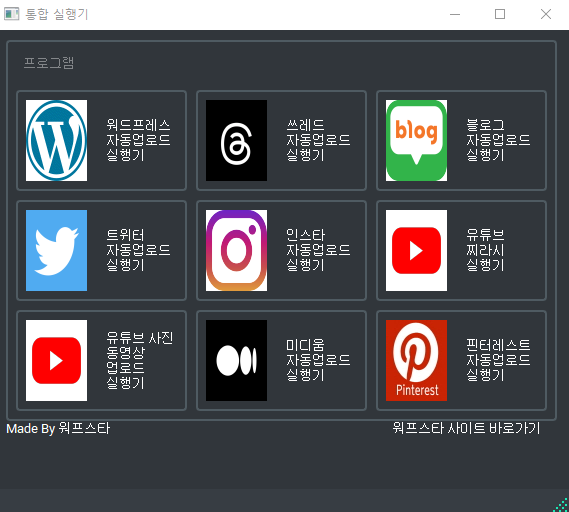This screenshot has height=512, width=569.
Task: Open the 워프스타 사이트 바로가기 link
Action: 466,428
